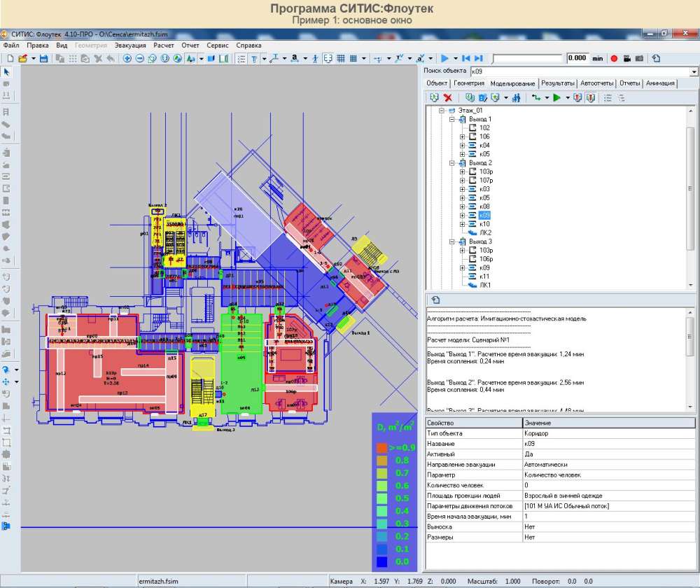Open the Анимация tab
The image size is (700, 588).
pyautogui.click(x=661, y=83)
